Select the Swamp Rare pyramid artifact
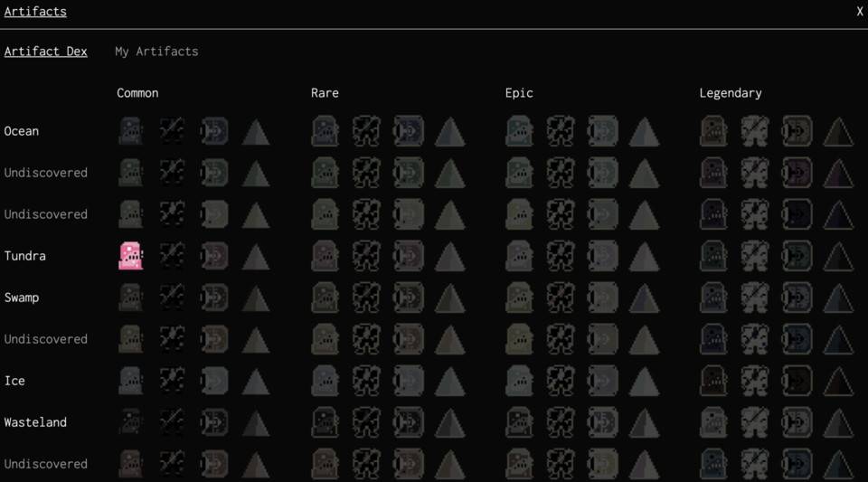868x482 pixels. click(x=449, y=298)
